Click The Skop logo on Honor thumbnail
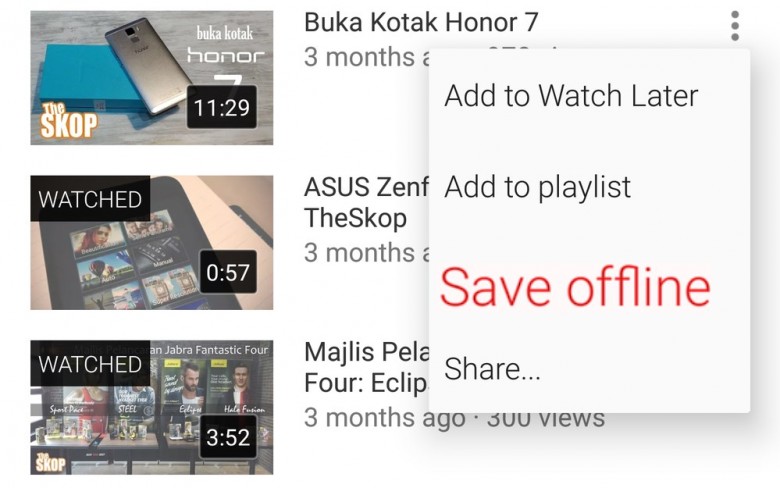Image resolution: width=780 pixels, height=488 pixels. [69, 120]
